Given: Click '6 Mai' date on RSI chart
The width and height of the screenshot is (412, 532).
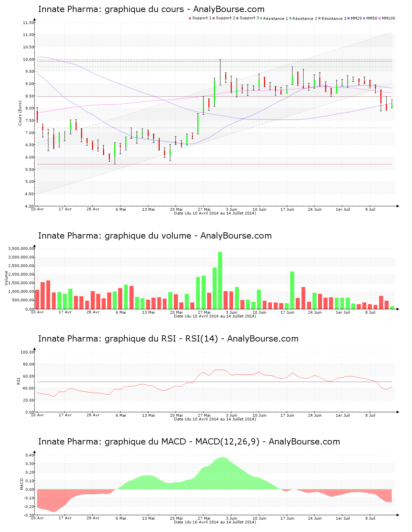Looking at the screenshot, I should [121, 415].
